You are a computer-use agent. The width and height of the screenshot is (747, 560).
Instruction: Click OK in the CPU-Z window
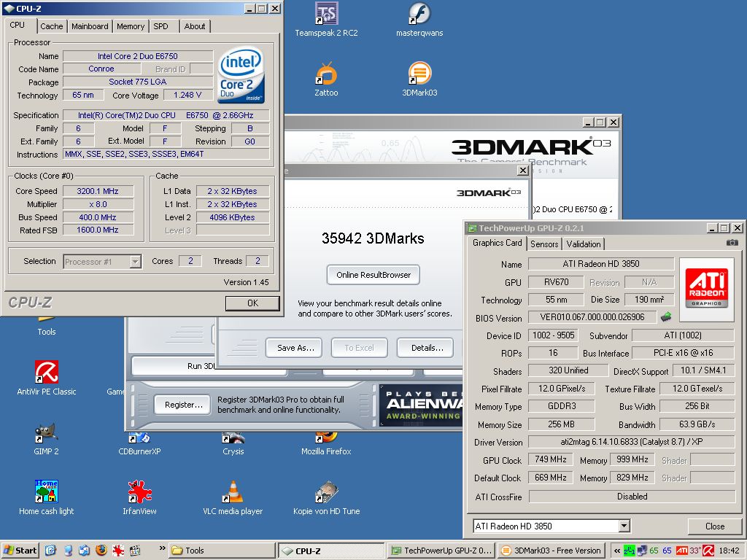click(252, 303)
